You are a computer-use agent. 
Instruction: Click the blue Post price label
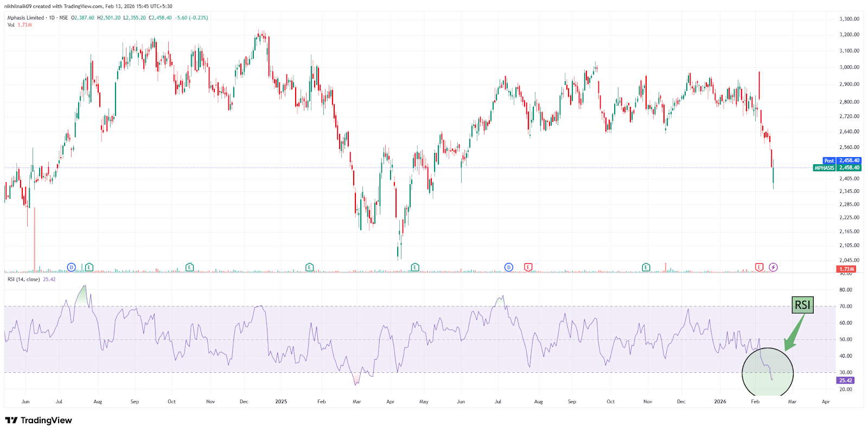[x=829, y=161]
